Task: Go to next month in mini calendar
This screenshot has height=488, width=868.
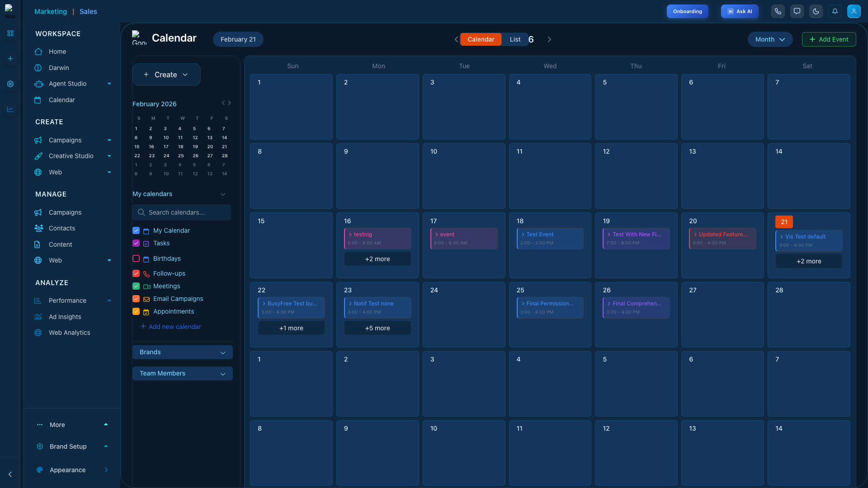Action: click(230, 103)
